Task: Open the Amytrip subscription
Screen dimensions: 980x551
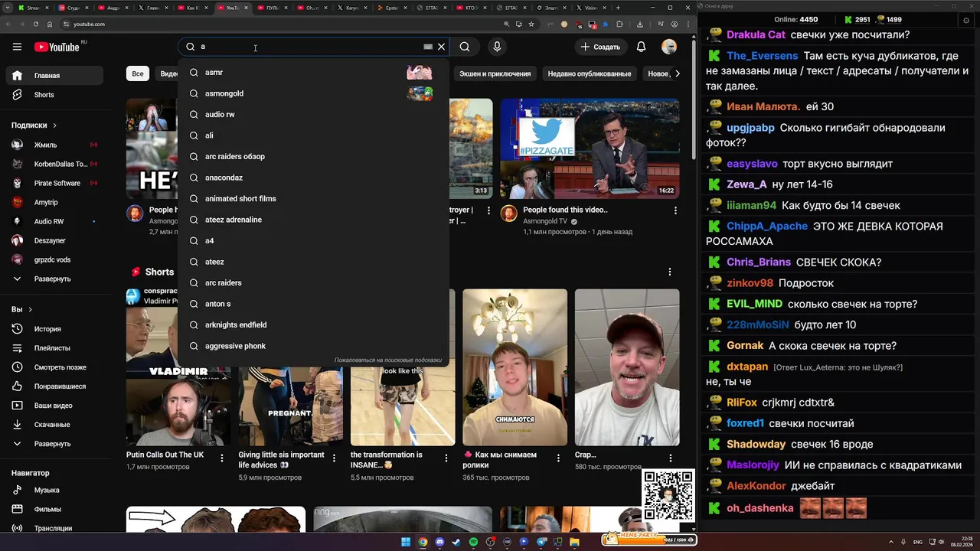Action: 54,202
